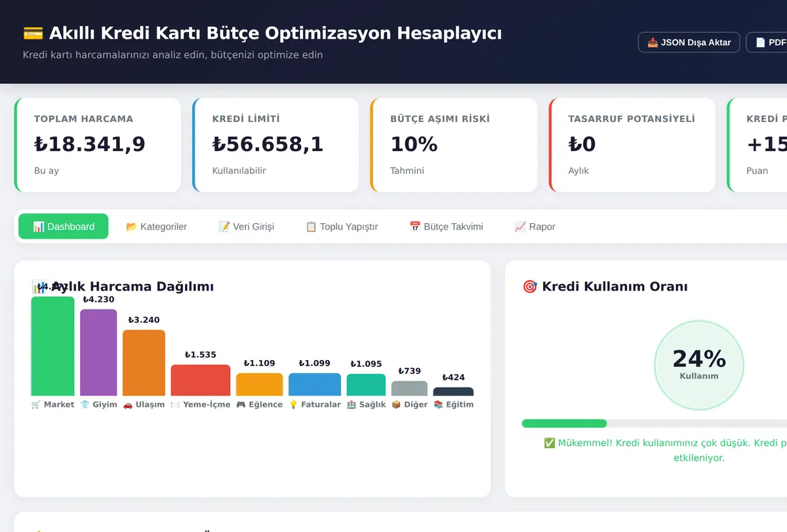
Task: Open the Dashboard tab
Action: 63,226
